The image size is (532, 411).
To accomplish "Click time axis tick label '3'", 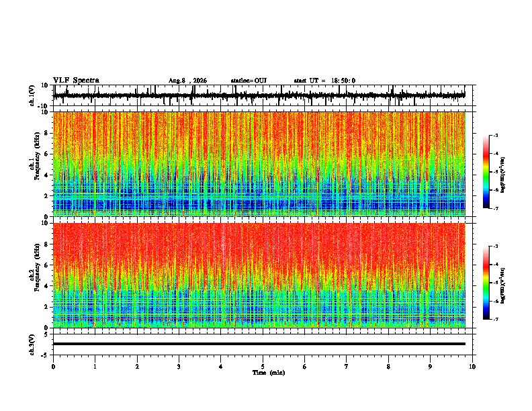I will [x=179, y=367].
